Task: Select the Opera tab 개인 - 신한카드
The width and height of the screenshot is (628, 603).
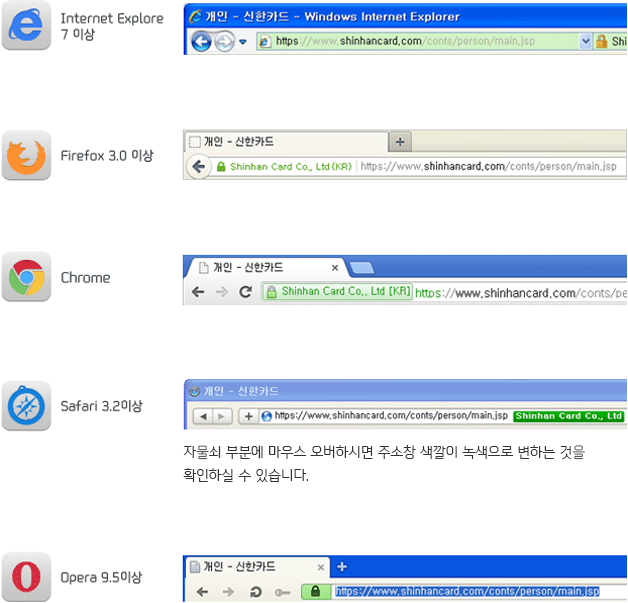Action: point(257,567)
